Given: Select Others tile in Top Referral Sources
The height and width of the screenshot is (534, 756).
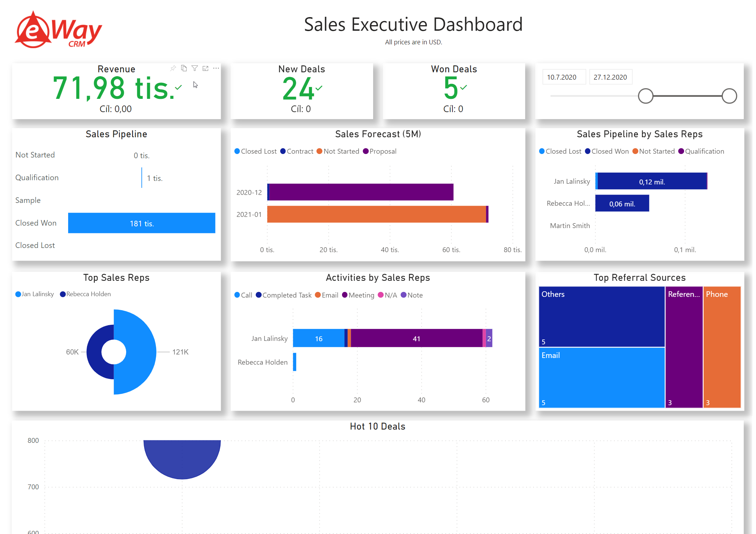Looking at the screenshot, I should 602,316.
